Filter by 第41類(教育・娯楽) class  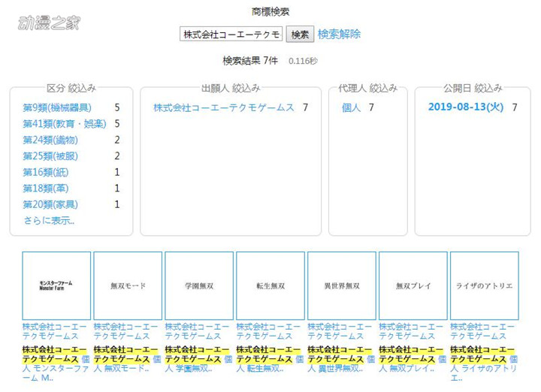(65, 124)
